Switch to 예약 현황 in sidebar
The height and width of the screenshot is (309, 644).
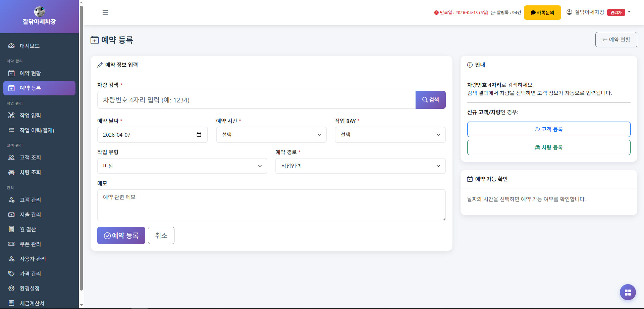pyautogui.click(x=30, y=73)
